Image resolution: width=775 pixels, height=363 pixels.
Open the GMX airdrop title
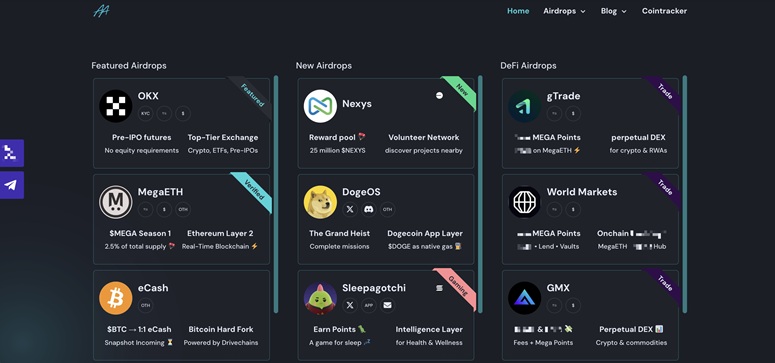558,288
